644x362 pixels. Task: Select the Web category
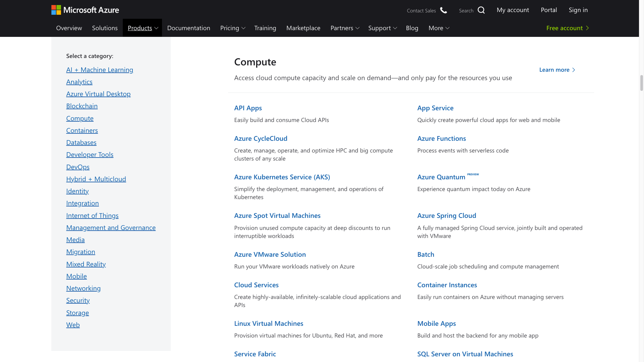point(73,325)
